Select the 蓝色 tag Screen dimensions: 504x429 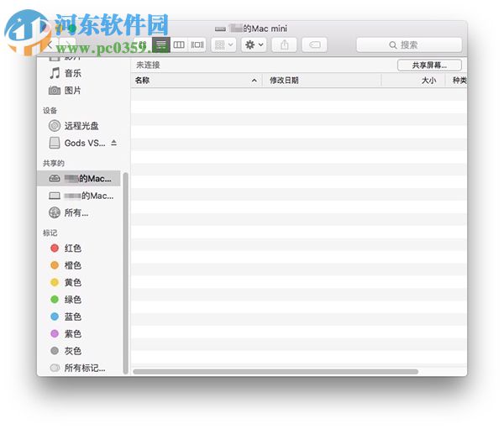(x=72, y=317)
